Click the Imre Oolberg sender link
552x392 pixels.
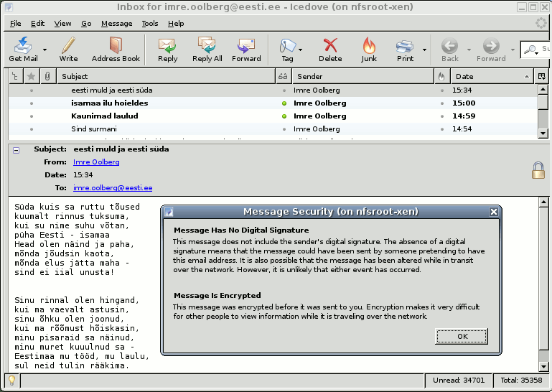[96, 162]
